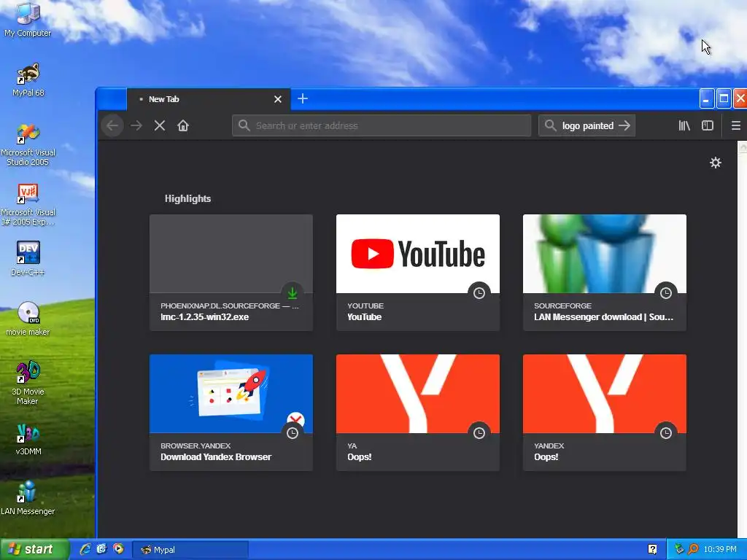Open New Tab page settings gear
The height and width of the screenshot is (560, 747).
pyautogui.click(x=716, y=163)
